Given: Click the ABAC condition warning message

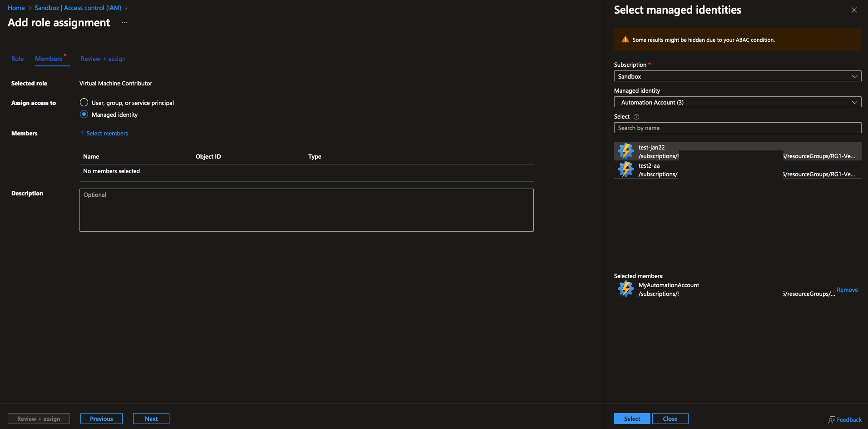Looking at the screenshot, I should coord(704,40).
